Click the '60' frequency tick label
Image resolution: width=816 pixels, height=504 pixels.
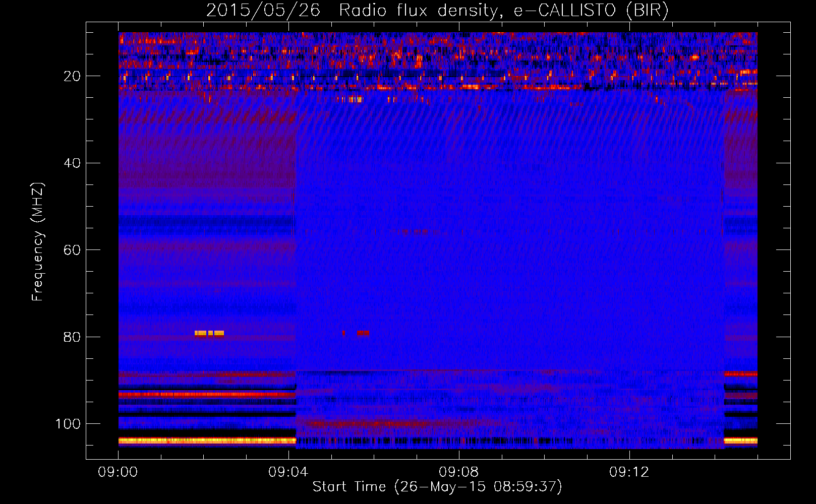(x=73, y=250)
